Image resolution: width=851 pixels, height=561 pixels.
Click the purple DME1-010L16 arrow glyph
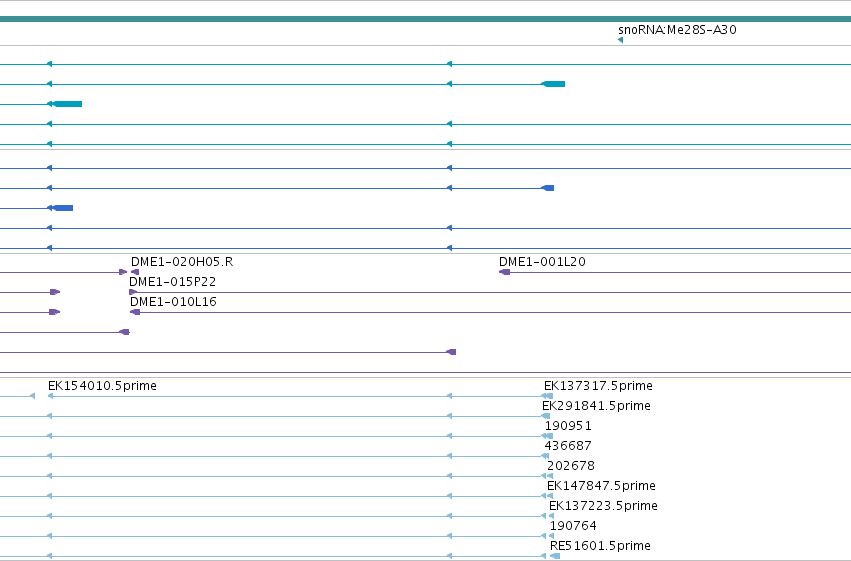tap(135, 313)
